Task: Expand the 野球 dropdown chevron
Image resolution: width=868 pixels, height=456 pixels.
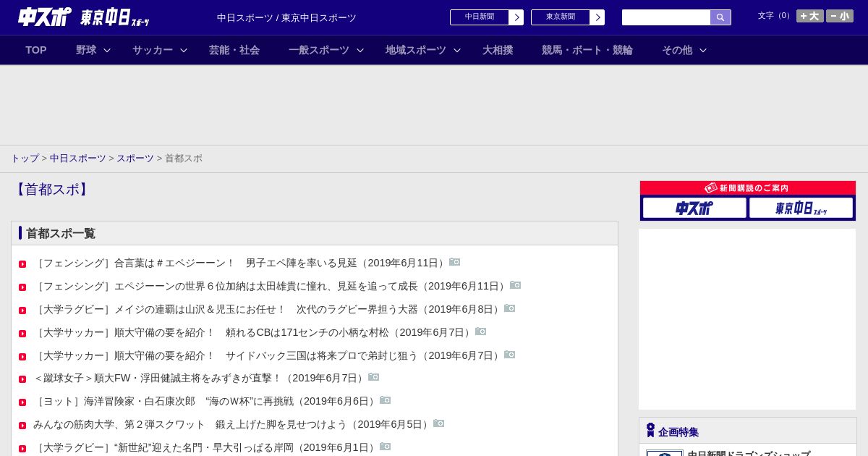Action: tap(107, 50)
